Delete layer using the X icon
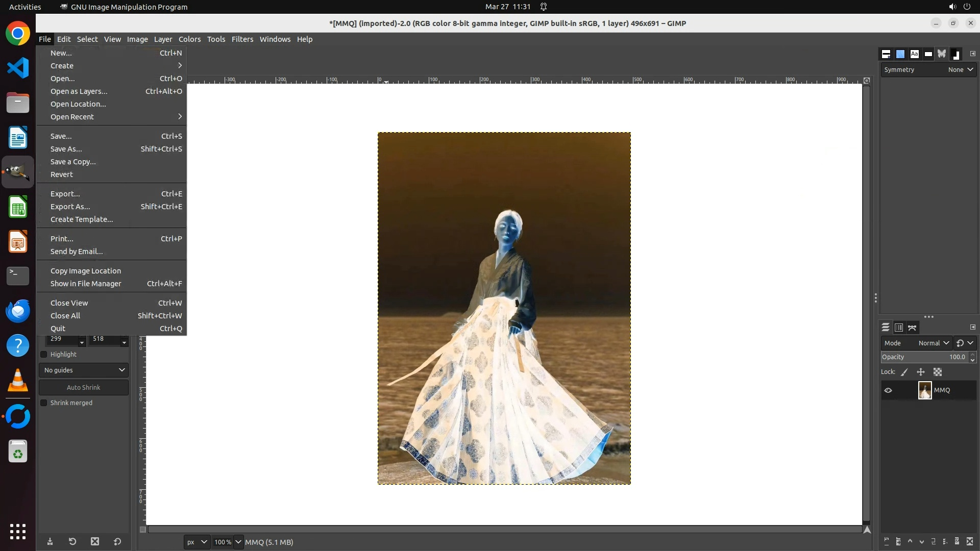This screenshot has height=551, width=980. pyautogui.click(x=970, y=541)
